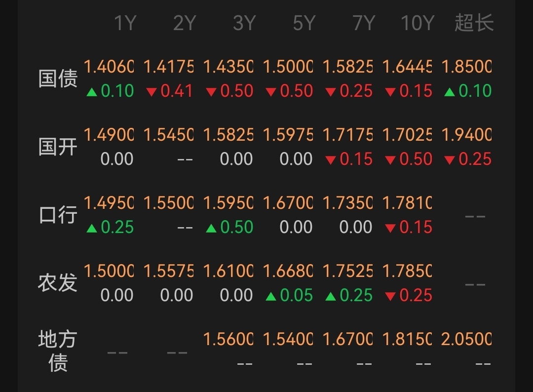
Task: Open the 农发 row label
Action: (58, 283)
